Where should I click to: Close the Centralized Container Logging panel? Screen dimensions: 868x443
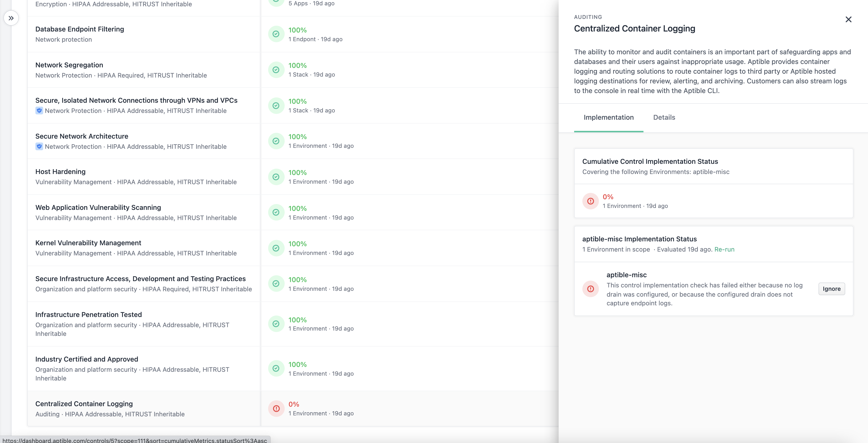coord(848,20)
